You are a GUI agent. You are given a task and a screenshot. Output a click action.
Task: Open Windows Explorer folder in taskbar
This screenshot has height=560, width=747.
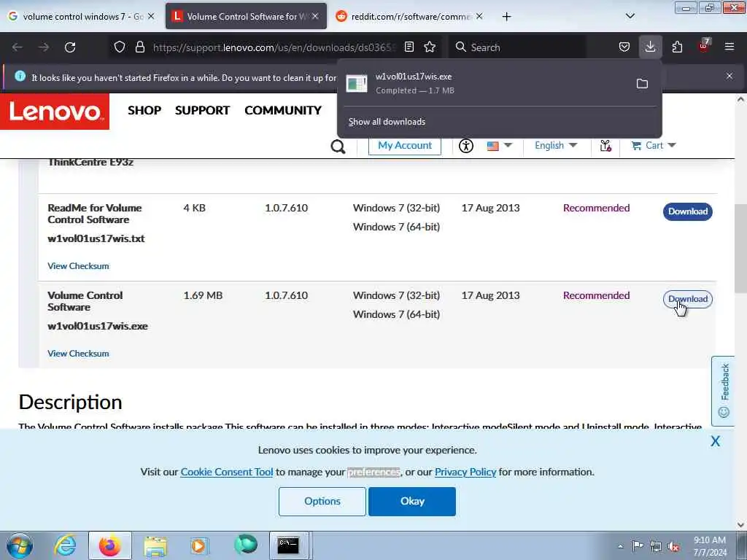pyautogui.click(x=155, y=545)
